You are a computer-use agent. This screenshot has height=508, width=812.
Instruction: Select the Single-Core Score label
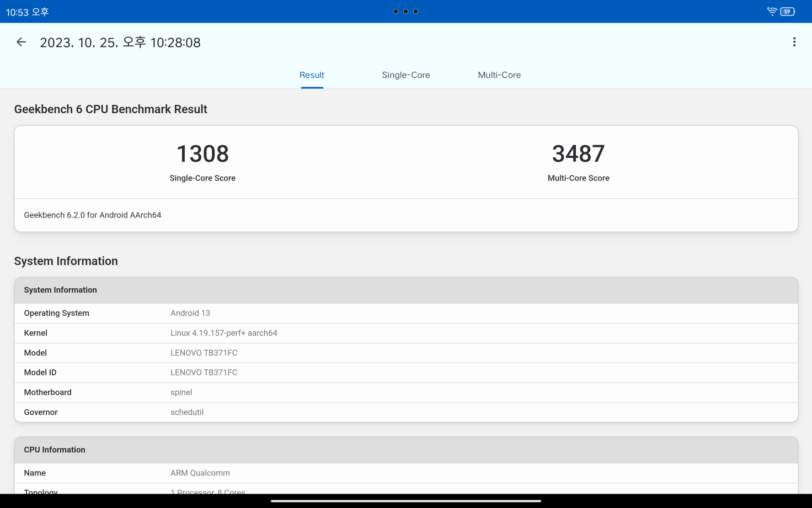tap(202, 178)
